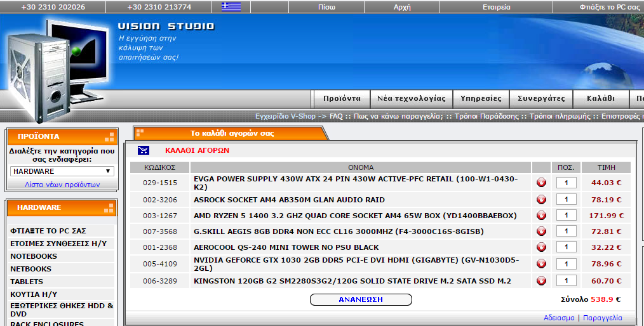Remove EVGA Power Supply from cart
Image resolution: width=644 pixels, height=326 pixels.
tap(541, 183)
